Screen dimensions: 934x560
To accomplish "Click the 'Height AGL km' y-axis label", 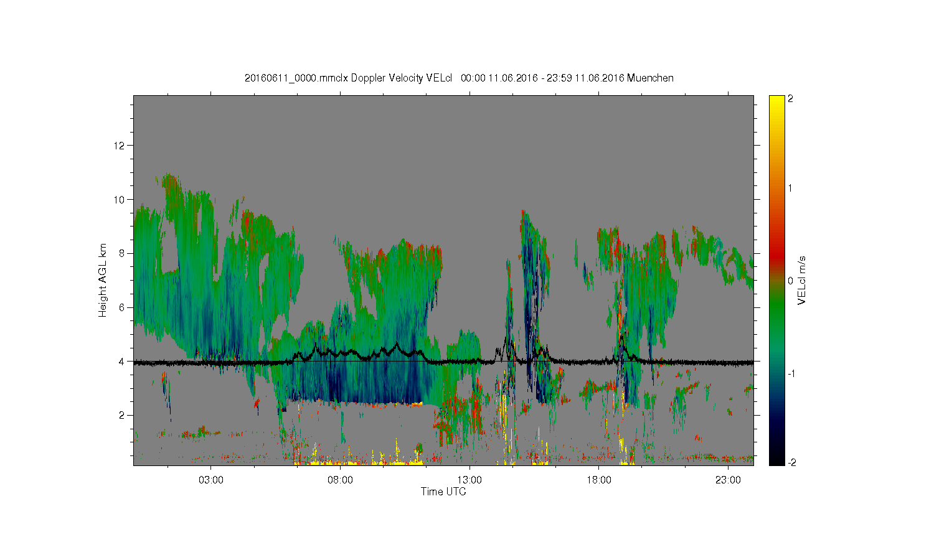I will (103, 280).
